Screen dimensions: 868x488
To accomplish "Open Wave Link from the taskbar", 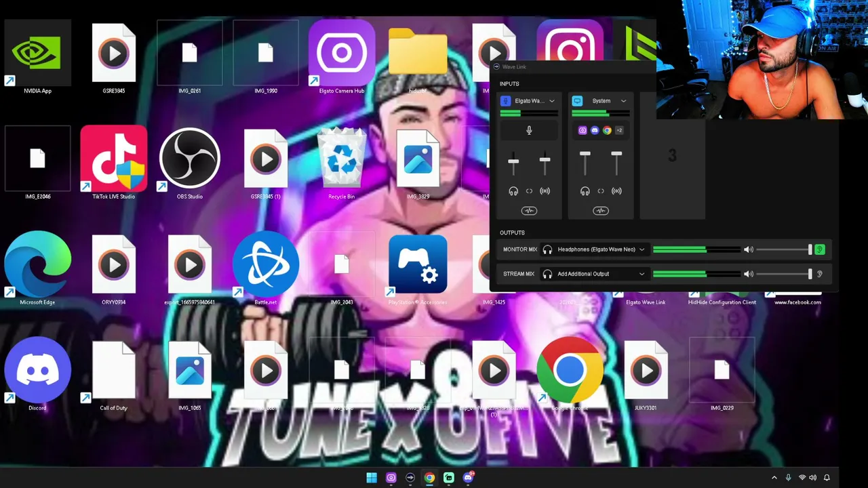I will pos(410,478).
